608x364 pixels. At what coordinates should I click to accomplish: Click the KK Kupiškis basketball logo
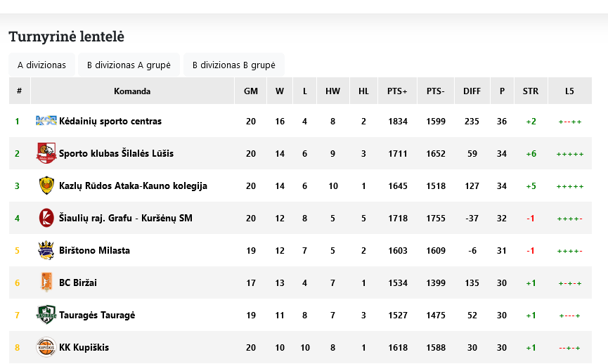click(46, 347)
